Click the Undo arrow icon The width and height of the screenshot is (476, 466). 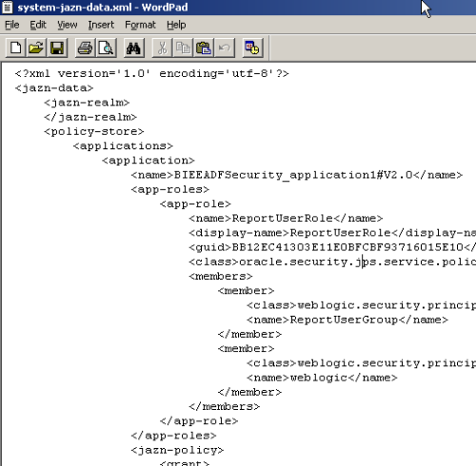coord(225,49)
